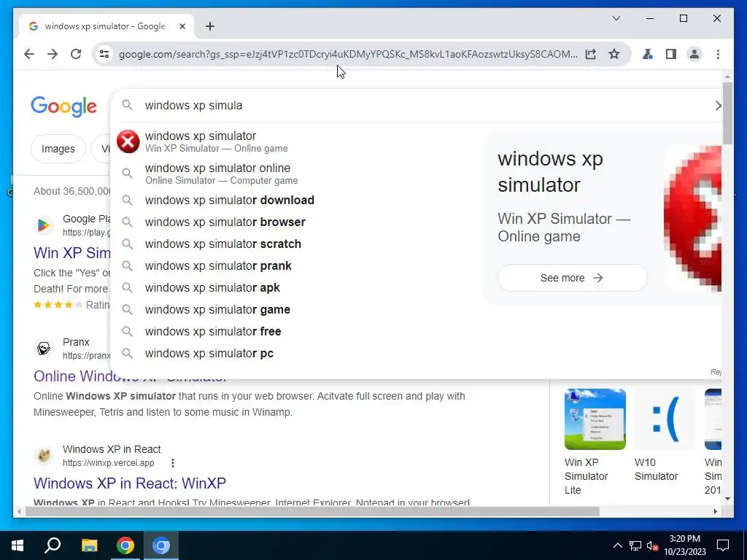Open the notification center icon

point(723,545)
